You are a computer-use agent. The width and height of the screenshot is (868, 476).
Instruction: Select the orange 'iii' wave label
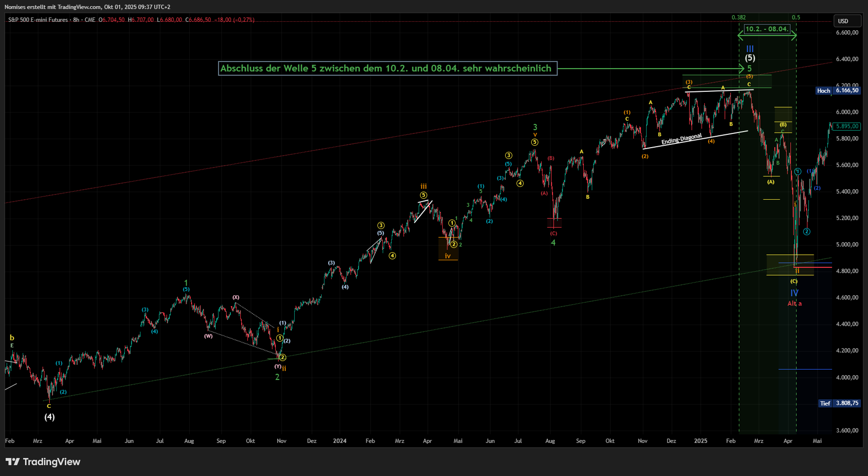(423, 186)
